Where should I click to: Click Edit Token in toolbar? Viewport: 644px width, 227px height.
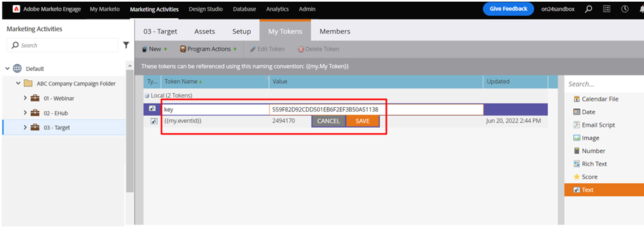click(267, 49)
